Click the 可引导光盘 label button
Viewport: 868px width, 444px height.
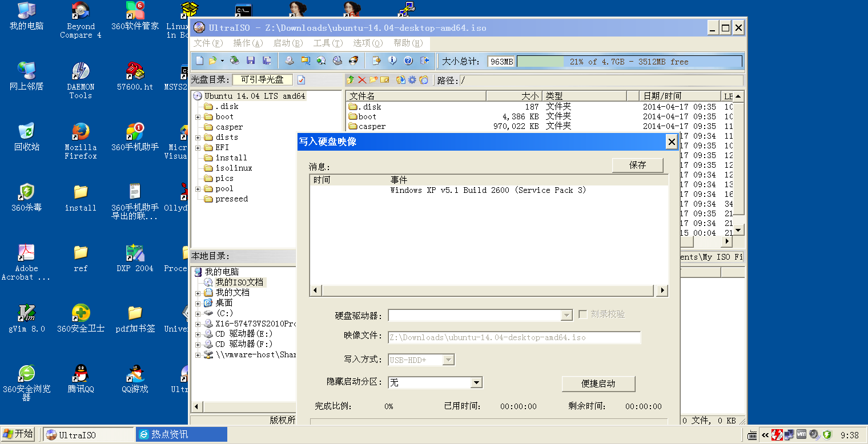[x=262, y=80]
